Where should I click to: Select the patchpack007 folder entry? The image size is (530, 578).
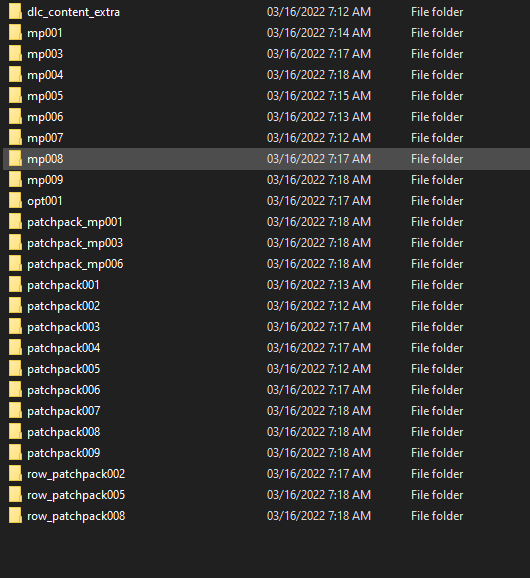(63, 411)
